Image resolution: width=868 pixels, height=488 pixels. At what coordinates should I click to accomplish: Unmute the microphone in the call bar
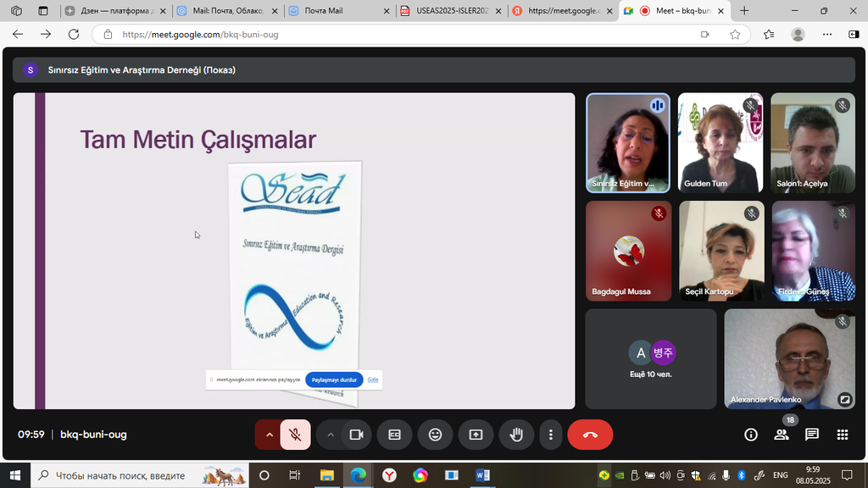[x=295, y=435]
